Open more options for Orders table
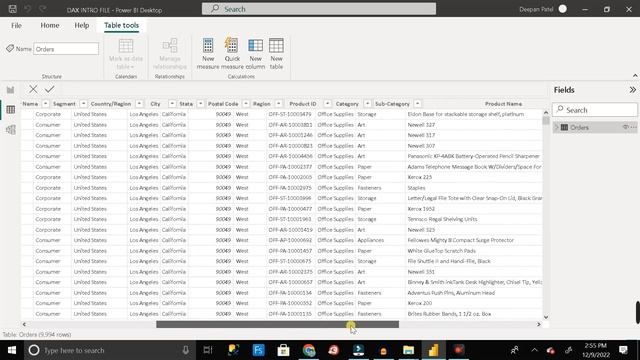This screenshot has width=640, height=360. pos(633,127)
